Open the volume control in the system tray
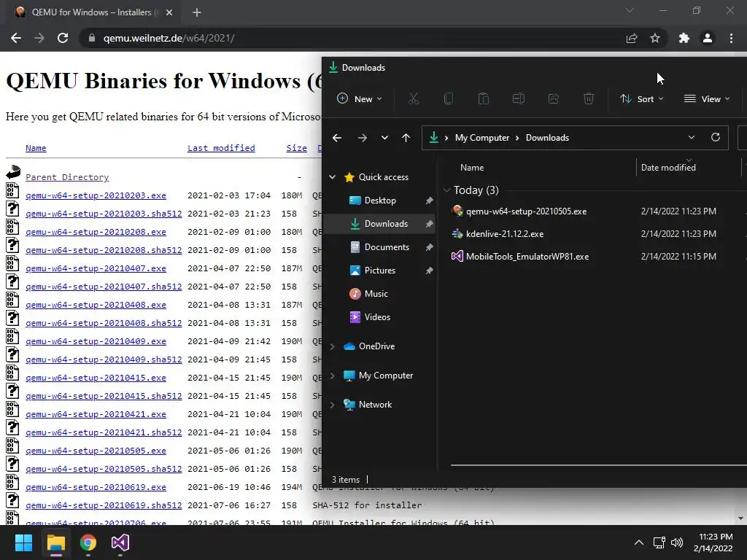Viewport: 747px width, 560px height. pos(676,542)
